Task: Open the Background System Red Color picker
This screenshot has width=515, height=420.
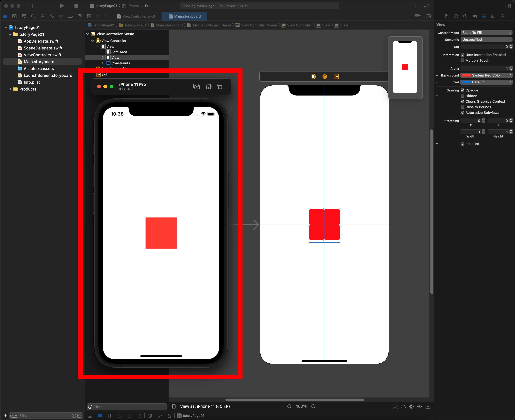Action: click(486, 75)
